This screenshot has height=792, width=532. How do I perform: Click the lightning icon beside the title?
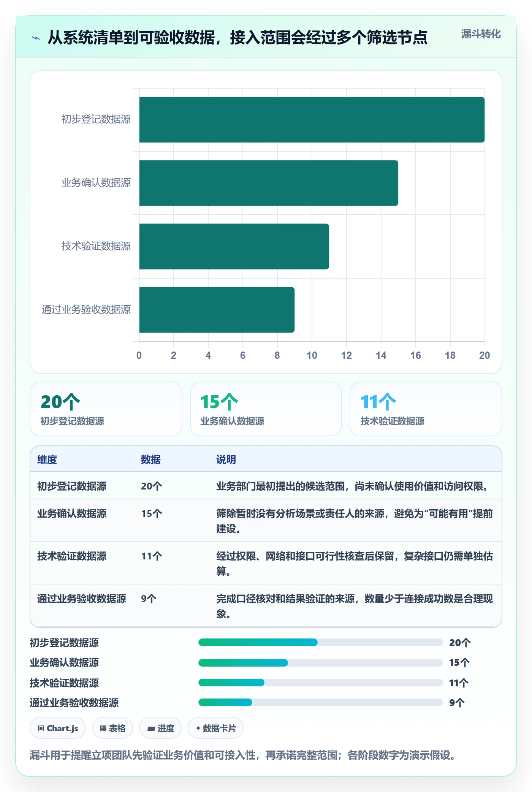coord(36,38)
